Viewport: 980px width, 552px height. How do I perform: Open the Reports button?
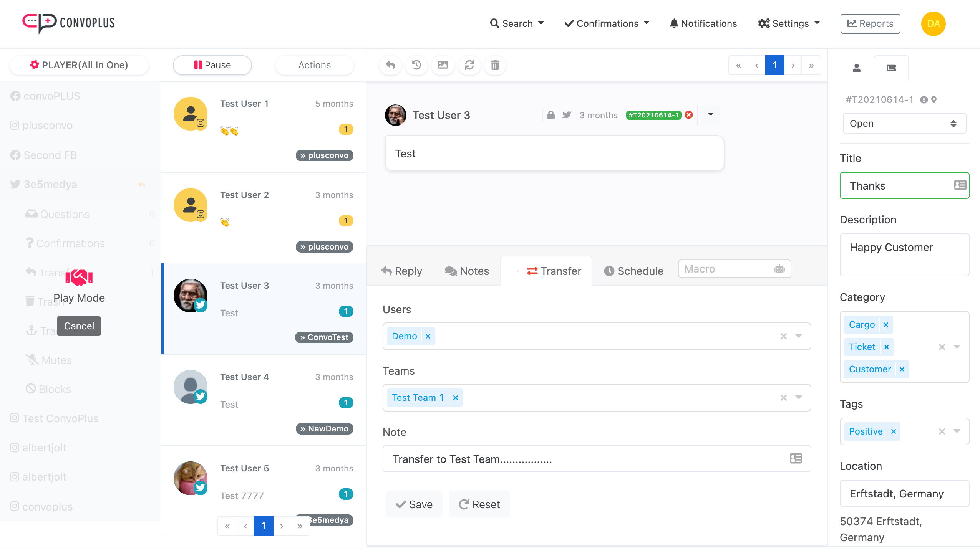[x=870, y=24]
